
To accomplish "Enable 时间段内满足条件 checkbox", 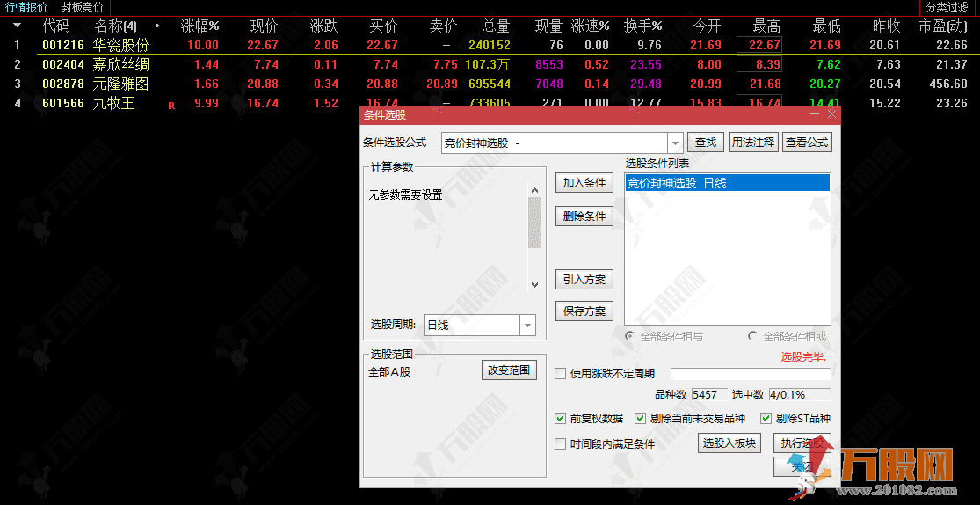I will coord(561,444).
